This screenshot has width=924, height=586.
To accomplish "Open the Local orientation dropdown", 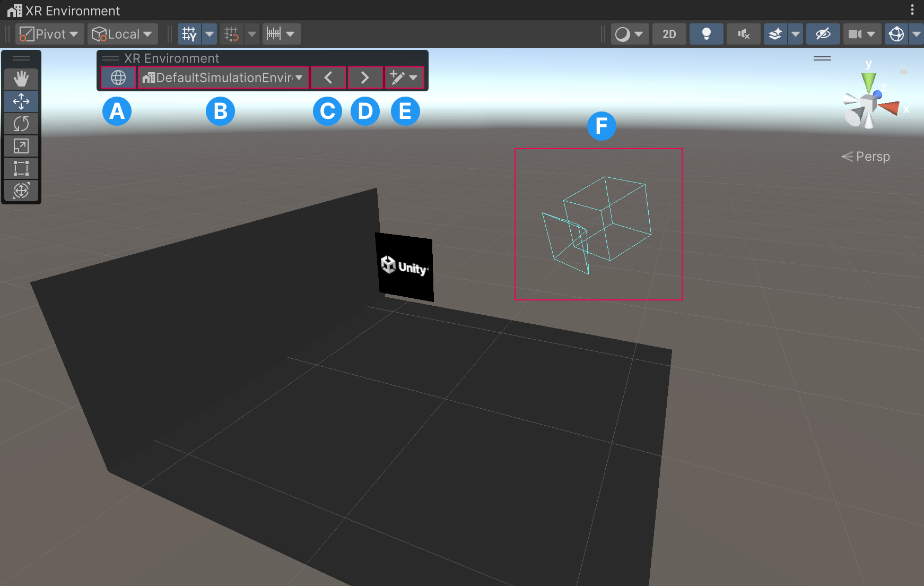I will point(123,33).
